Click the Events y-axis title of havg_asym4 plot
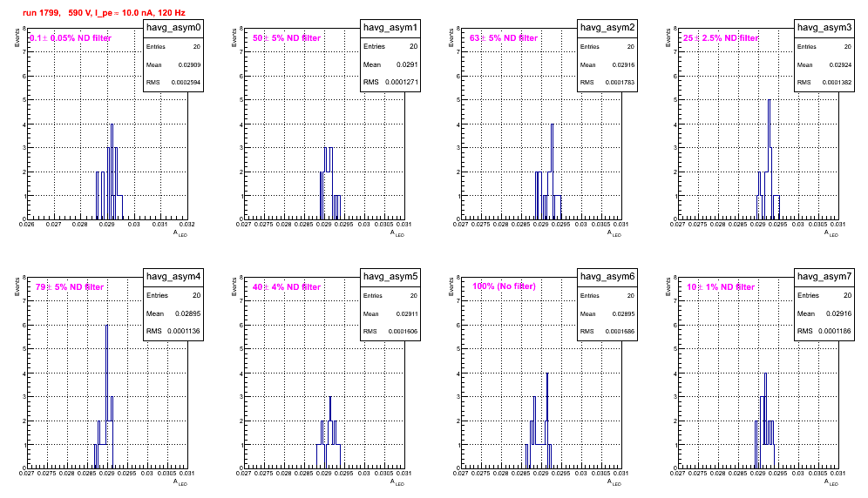The width and height of the screenshot is (868, 498). (x=17, y=286)
